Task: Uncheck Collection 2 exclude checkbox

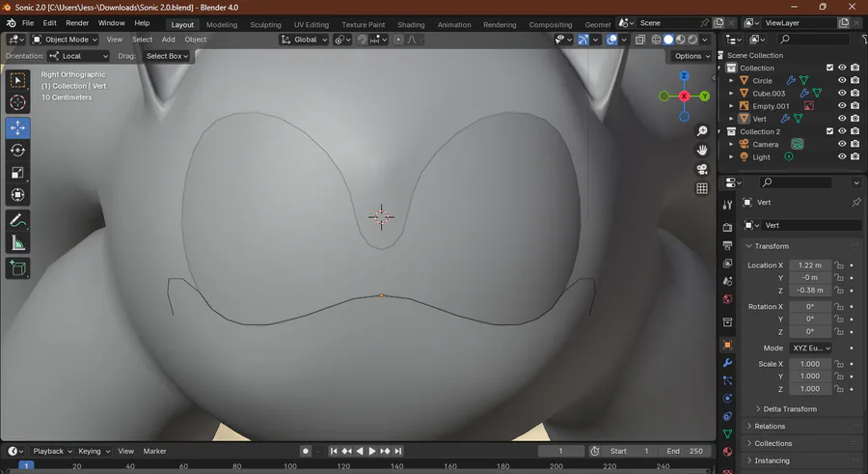Action: (x=829, y=131)
